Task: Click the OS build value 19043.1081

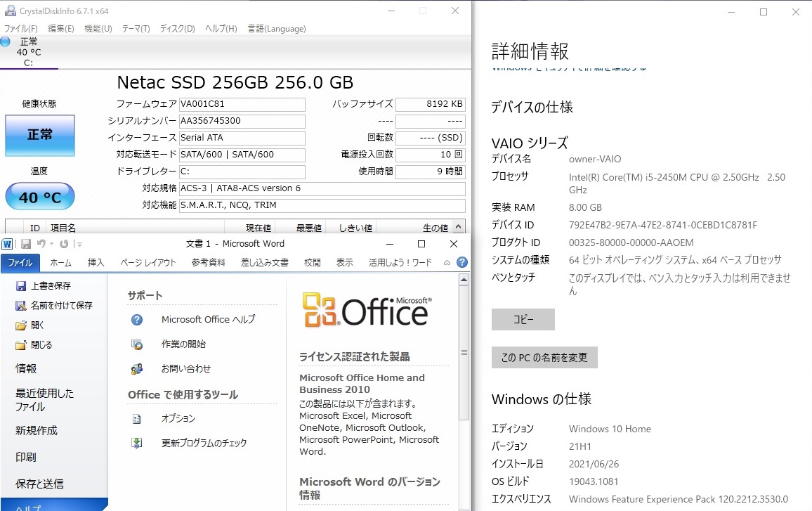Action: tap(594, 481)
